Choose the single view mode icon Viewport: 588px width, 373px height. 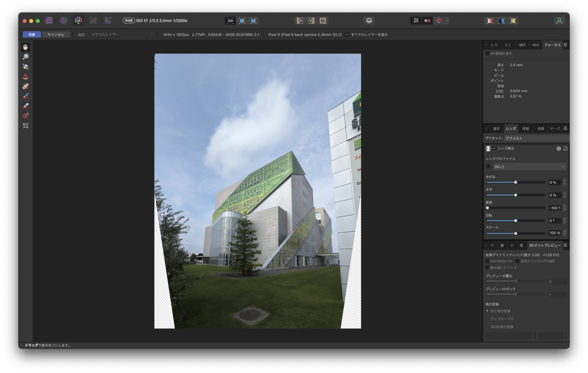(230, 21)
